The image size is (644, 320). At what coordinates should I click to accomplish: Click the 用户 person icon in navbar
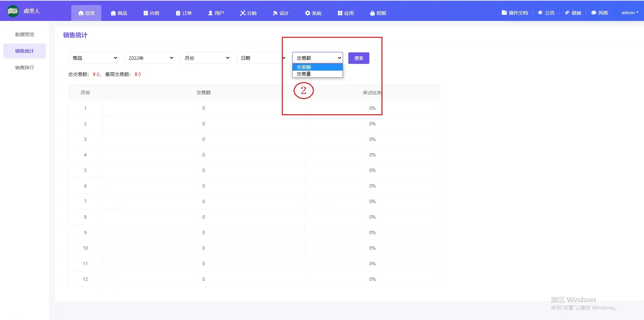pyautogui.click(x=210, y=13)
